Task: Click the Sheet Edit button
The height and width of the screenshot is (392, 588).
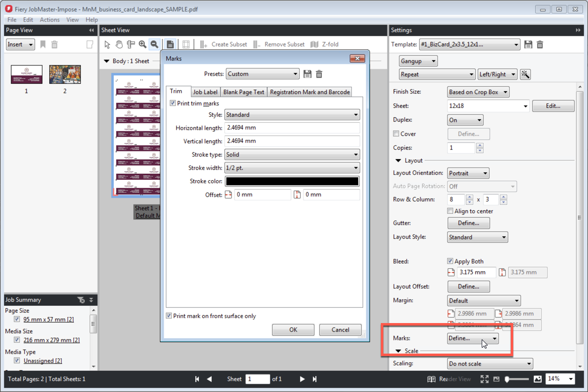Action: pyautogui.click(x=553, y=106)
